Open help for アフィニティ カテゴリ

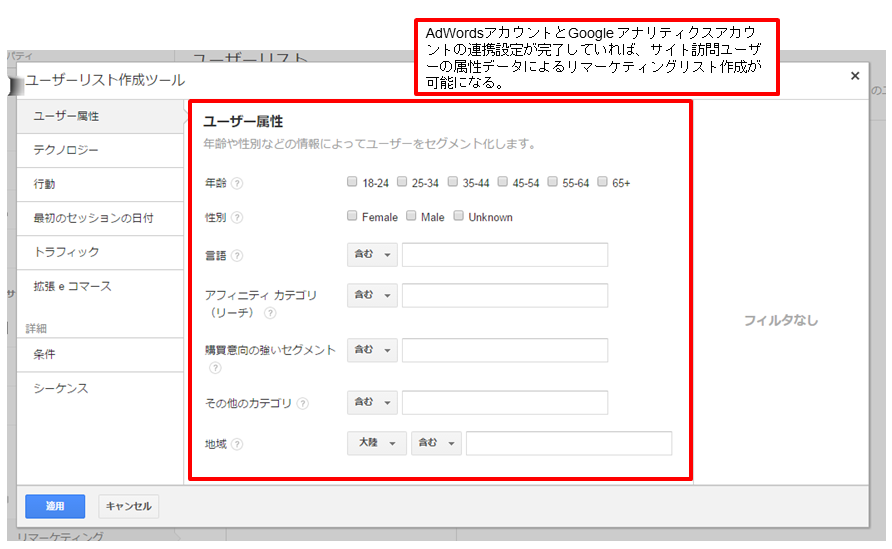271,313
